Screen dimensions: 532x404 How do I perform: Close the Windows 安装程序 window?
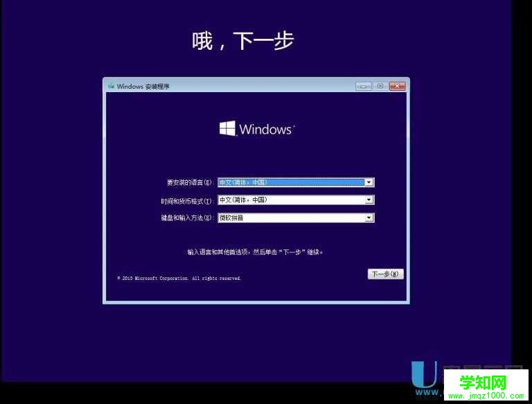(x=397, y=86)
